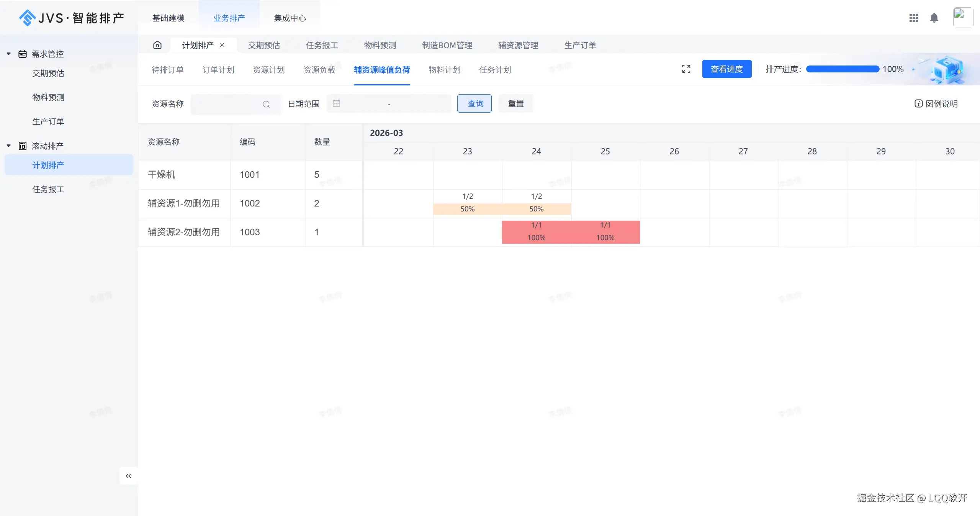Click the search magnifier in 资源名称 field

(x=266, y=104)
